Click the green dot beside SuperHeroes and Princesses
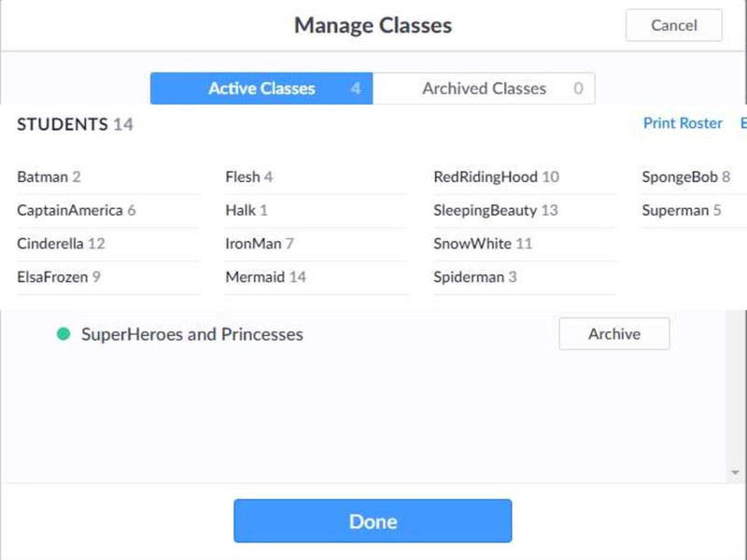Viewport: 747px width, 560px height. 63,334
